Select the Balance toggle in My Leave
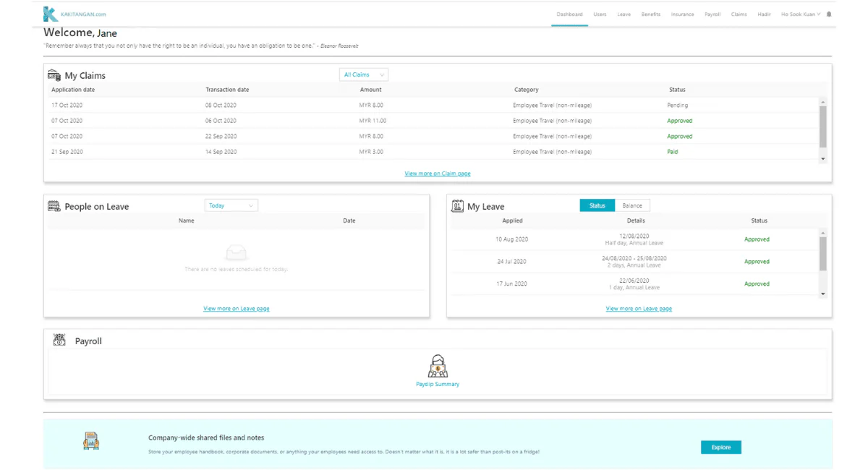The height and width of the screenshot is (470, 868). 632,205
